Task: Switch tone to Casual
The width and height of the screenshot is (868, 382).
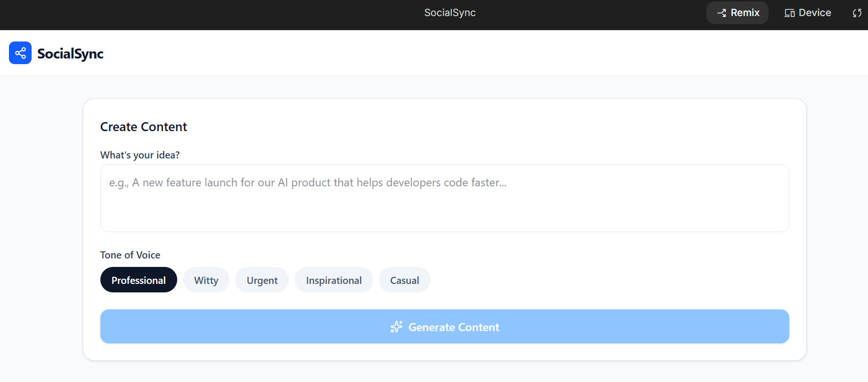Action: [x=404, y=280]
